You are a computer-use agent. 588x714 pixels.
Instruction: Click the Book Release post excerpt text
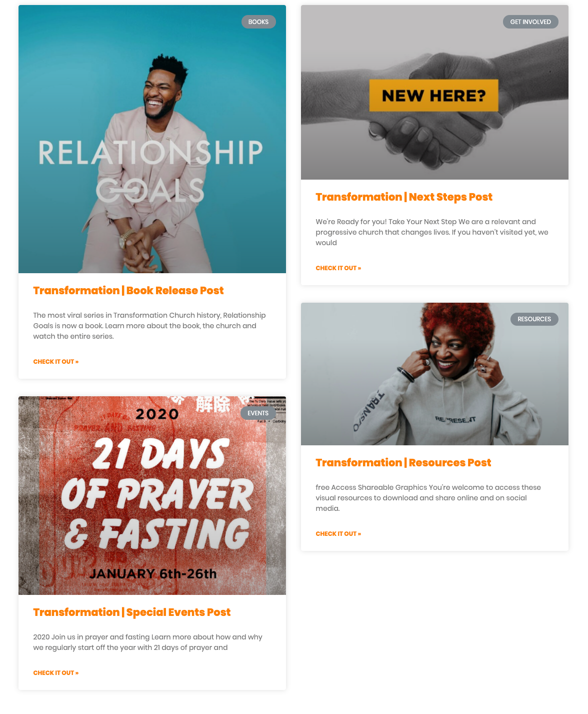(x=149, y=326)
